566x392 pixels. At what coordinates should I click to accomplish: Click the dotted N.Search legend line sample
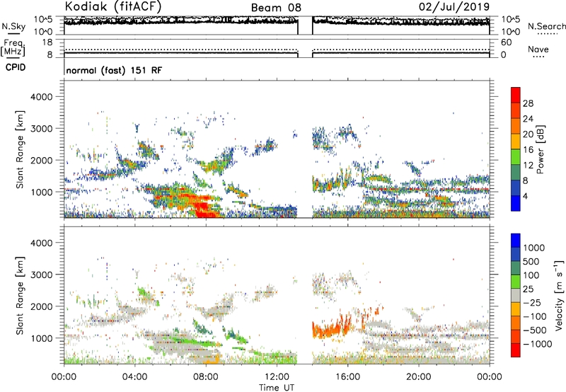tap(547, 33)
